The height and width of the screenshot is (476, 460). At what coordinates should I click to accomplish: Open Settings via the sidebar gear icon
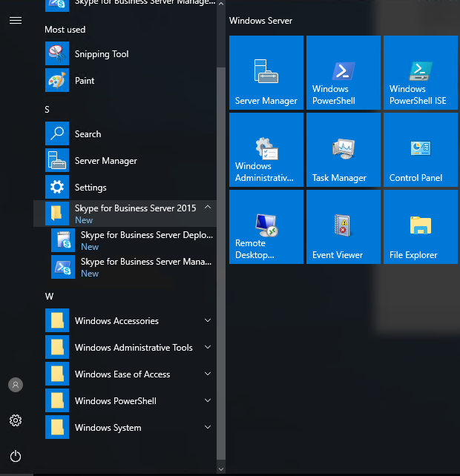click(x=16, y=420)
